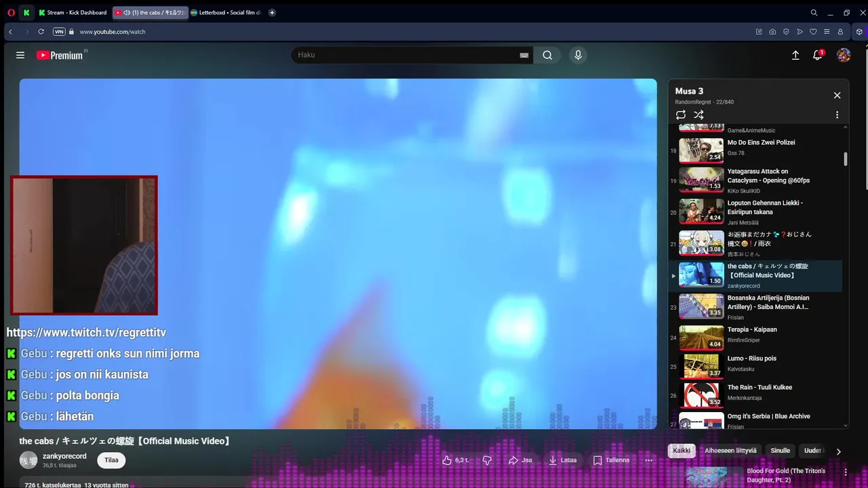Switch to the Letterboxd tab
868x488 pixels.
(226, 12)
